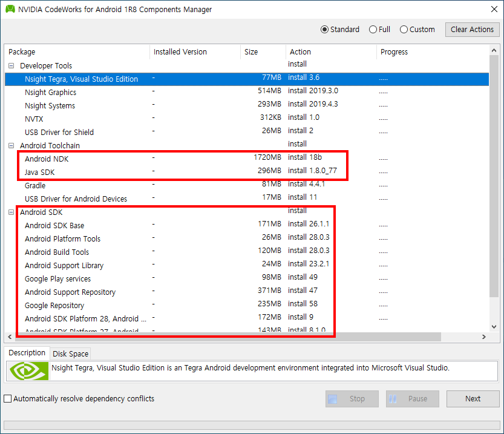Click the NVIDIA icon in the title bar
Viewport: 504px width, 434px height.
point(10,9)
